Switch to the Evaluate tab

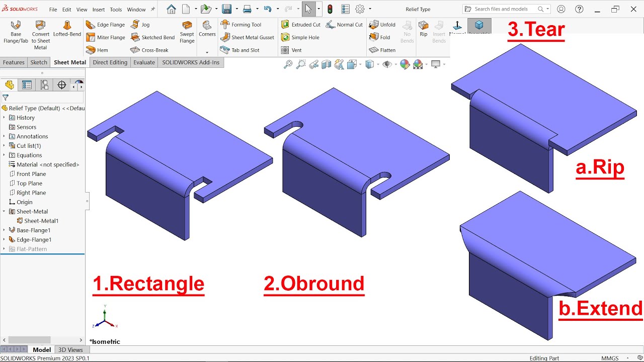(x=144, y=62)
